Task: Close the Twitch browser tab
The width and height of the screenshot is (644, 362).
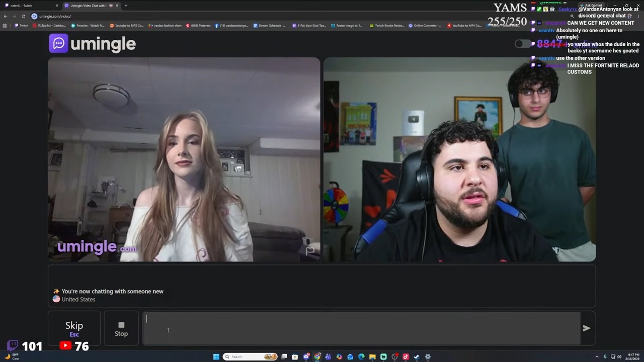Action: (57, 6)
